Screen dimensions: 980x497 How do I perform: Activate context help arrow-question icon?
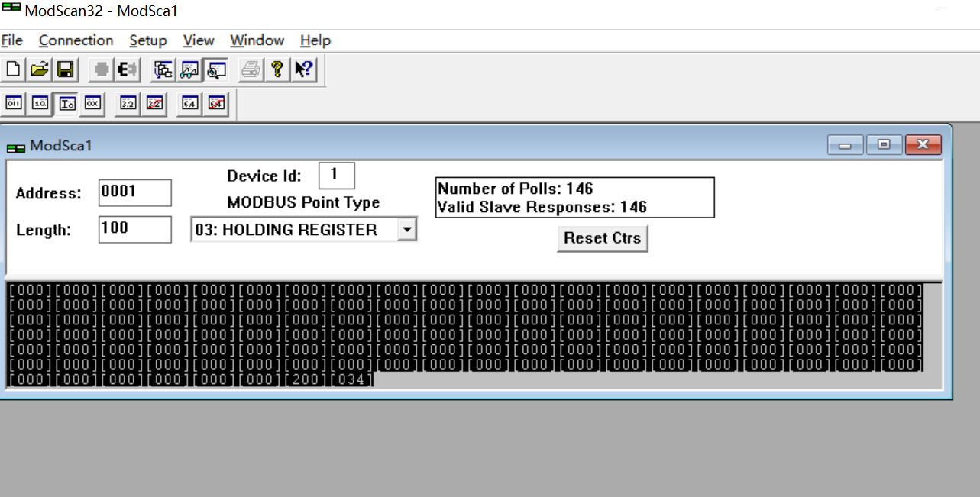303,69
